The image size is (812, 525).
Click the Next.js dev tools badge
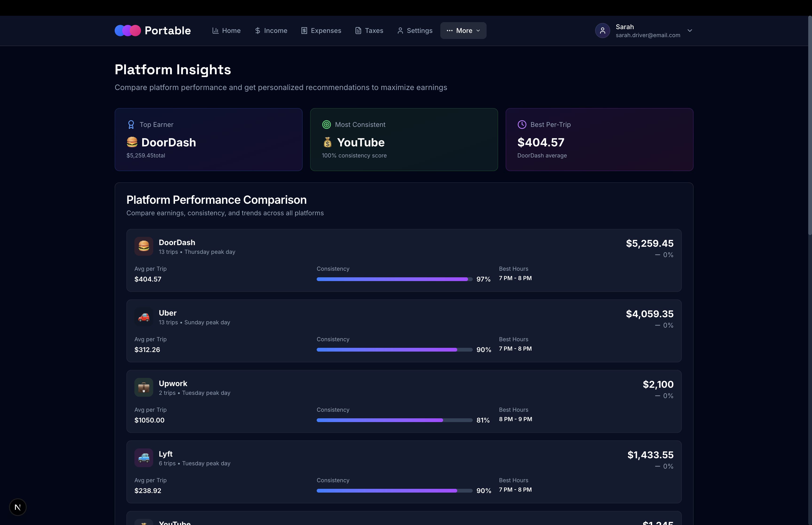click(18, 507)
